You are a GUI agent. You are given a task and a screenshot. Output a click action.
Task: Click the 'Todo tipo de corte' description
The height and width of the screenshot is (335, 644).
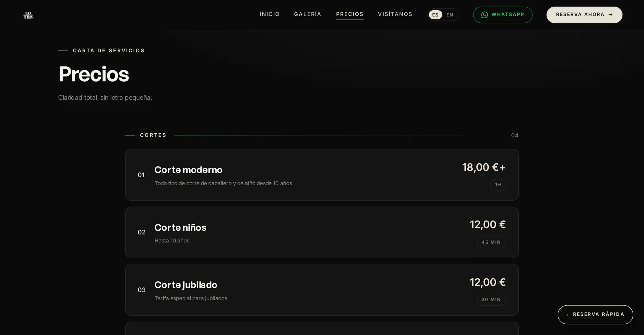224,183
